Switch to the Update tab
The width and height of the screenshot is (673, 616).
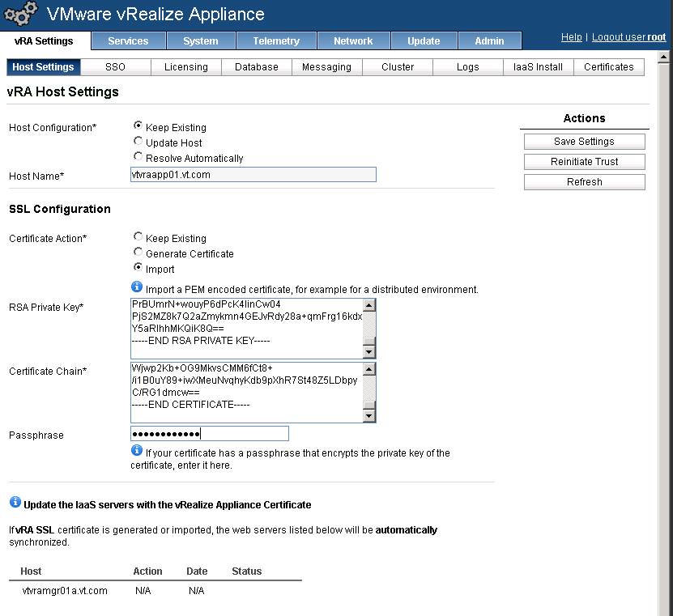(424, 40)
